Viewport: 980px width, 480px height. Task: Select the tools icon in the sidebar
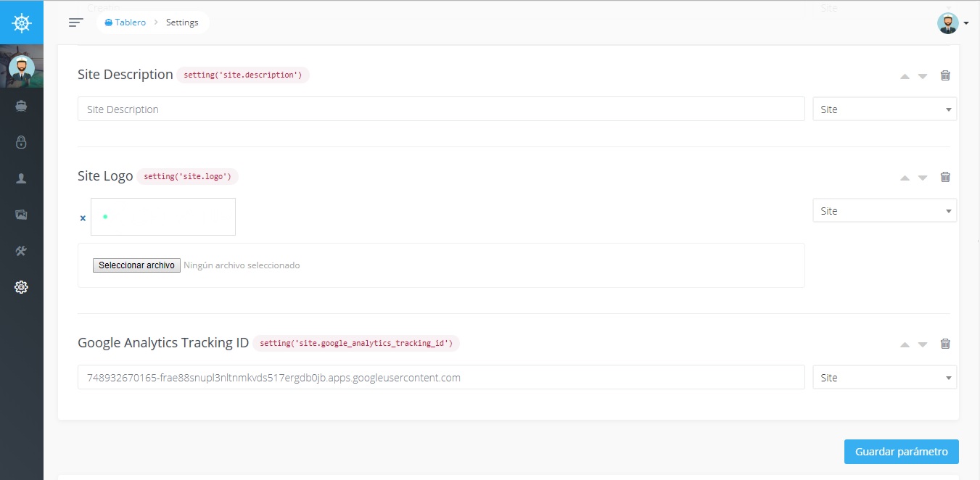tap(21, 251)
